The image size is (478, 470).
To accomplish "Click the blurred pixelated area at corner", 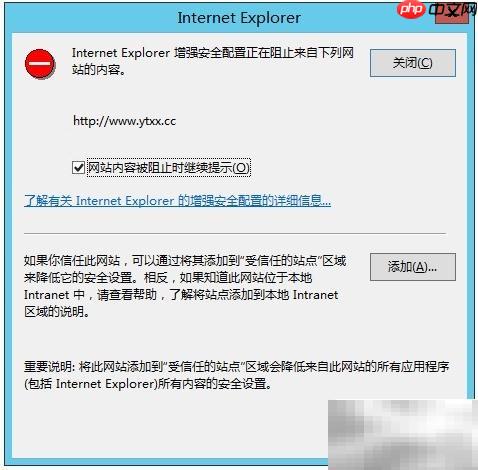I will click(x=403, y=434).
